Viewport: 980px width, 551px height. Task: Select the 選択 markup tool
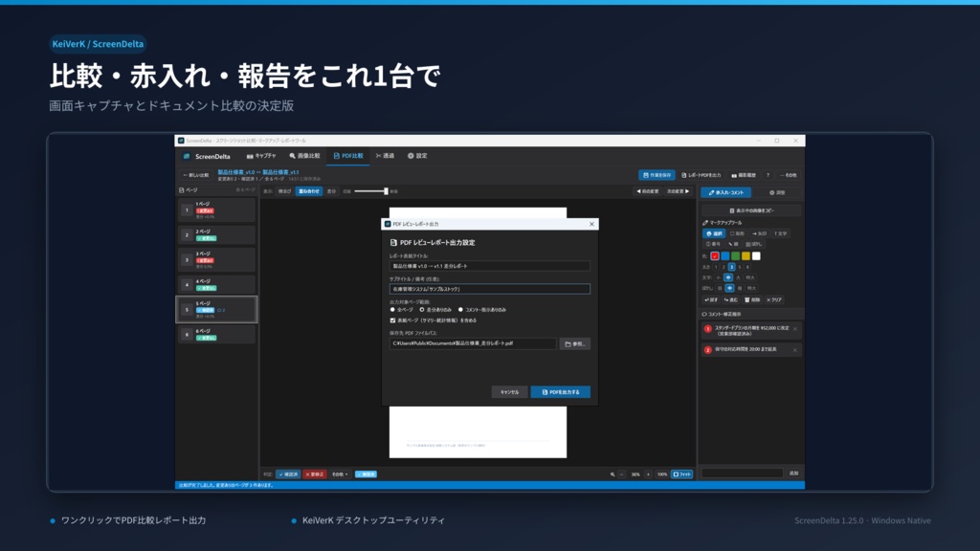tap(714, 233)
